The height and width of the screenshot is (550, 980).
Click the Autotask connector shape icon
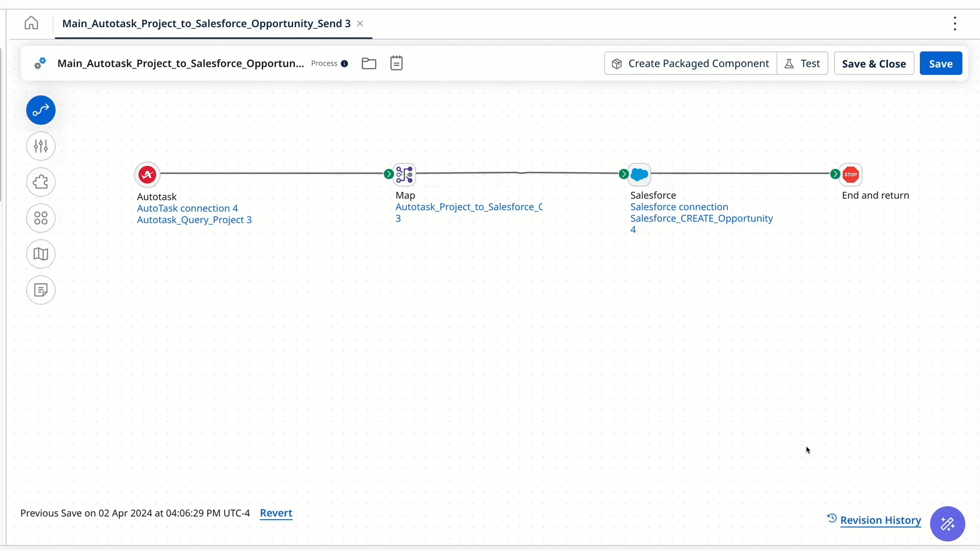(147, 175)
